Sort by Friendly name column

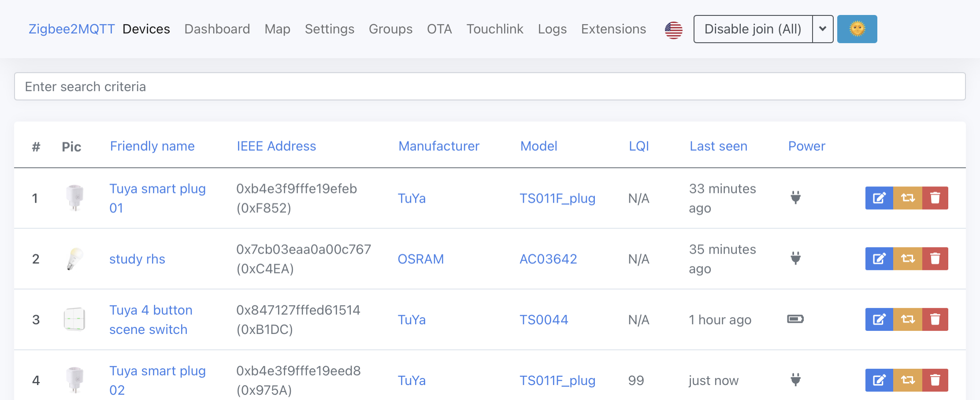pos(152,146)
